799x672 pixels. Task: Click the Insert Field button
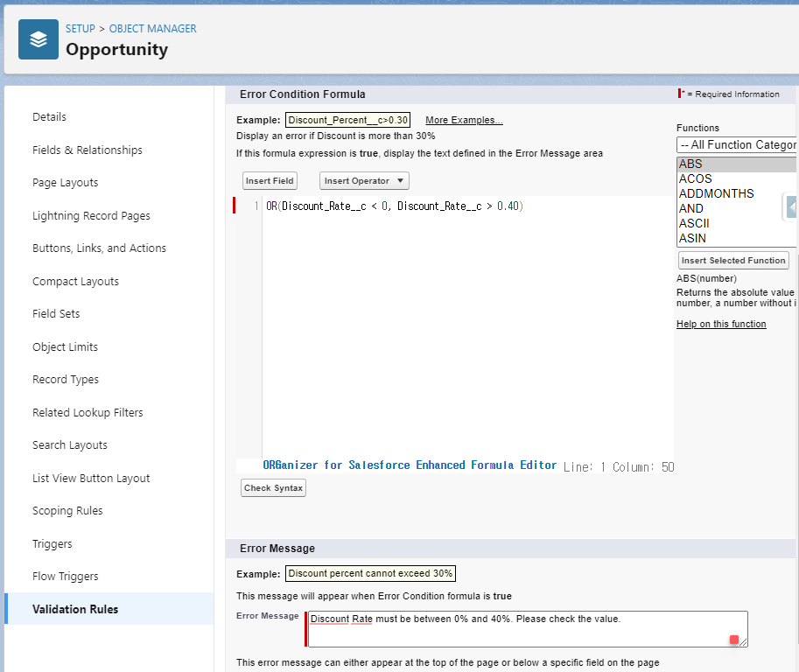[270, 181]
